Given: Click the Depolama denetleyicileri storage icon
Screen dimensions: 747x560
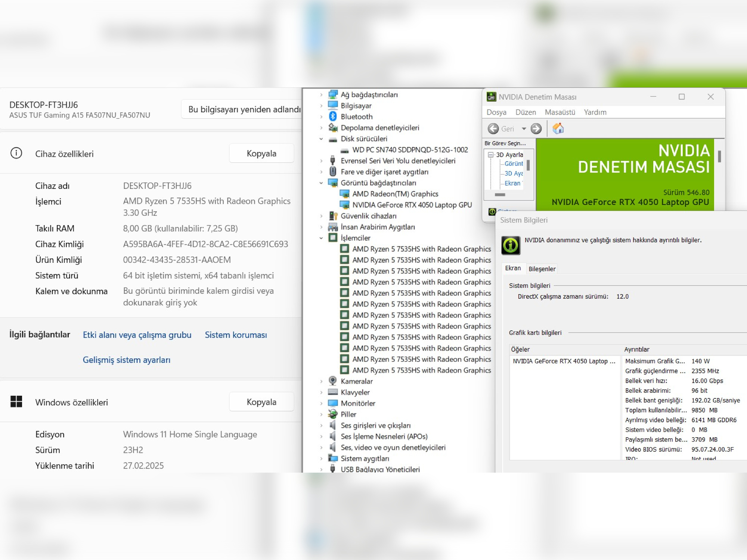Looking at the screenshot, I should 333,128.
